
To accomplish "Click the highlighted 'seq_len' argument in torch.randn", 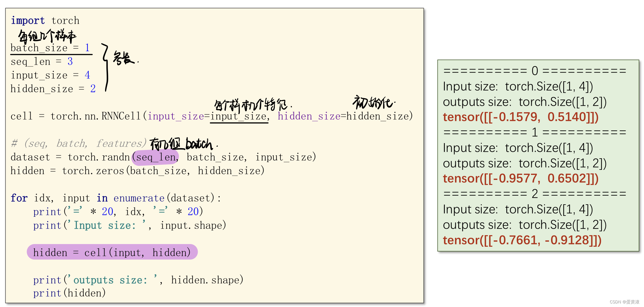I will coord(156,157).
